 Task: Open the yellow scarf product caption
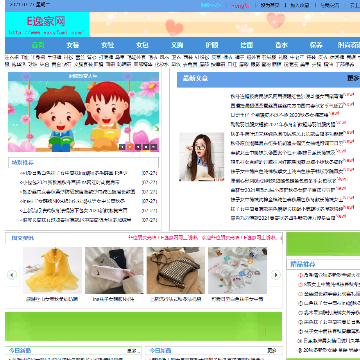52,299
